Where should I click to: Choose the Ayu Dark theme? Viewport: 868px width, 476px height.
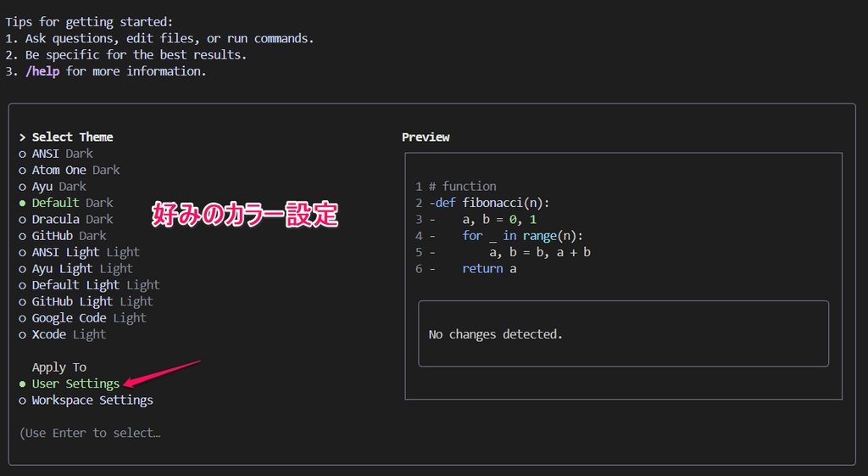pyautogui.click(x=53, y=186)
